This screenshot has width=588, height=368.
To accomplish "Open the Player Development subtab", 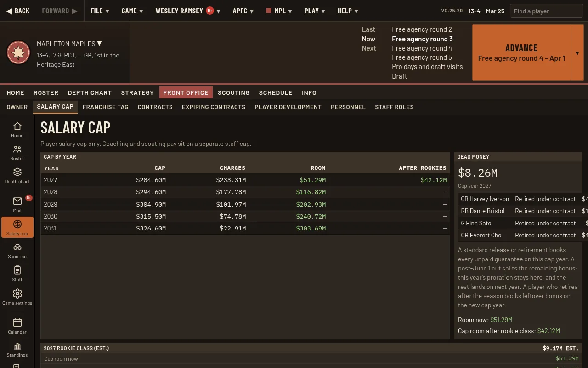I will [288, 107].
